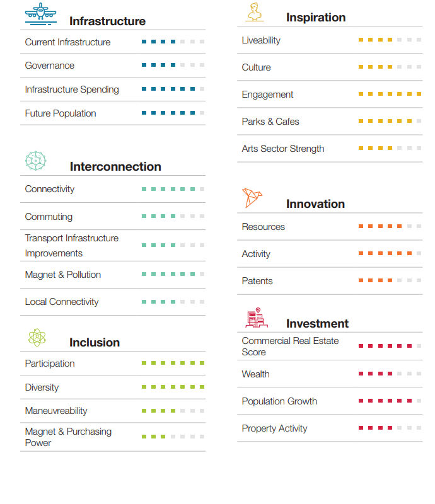Click the Parks & Cafes label
Image resolution: width=435 pixels, height=504 pixels.
(x=270, y=122)
